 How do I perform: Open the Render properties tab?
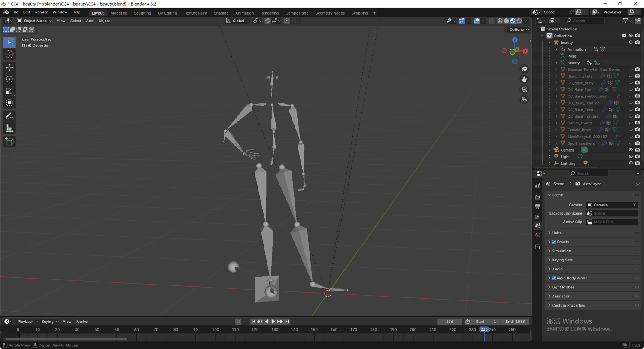point(538,197)
